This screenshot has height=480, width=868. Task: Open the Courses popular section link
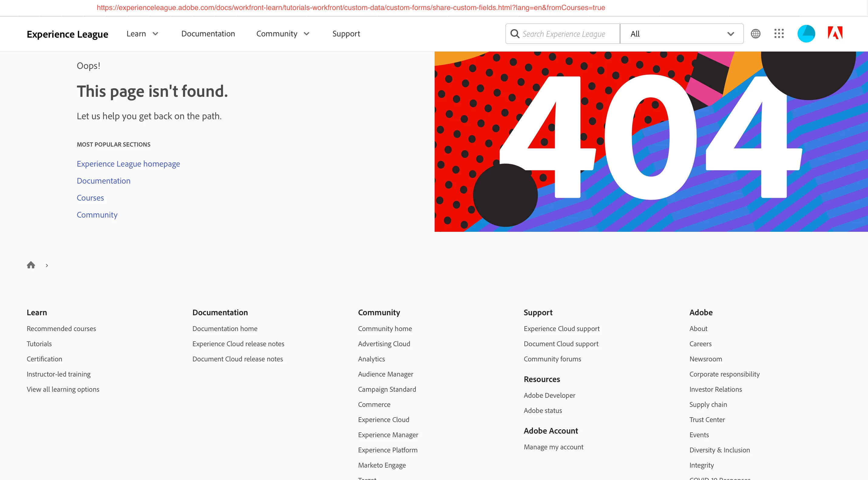pyautogui.click(x=90, y=198)
